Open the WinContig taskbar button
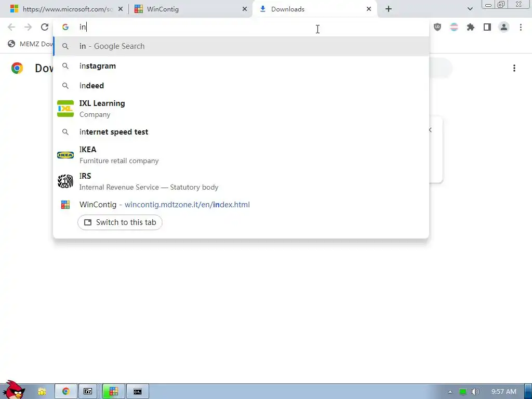This screenshot has height=399, width=532. pos(114,392)
